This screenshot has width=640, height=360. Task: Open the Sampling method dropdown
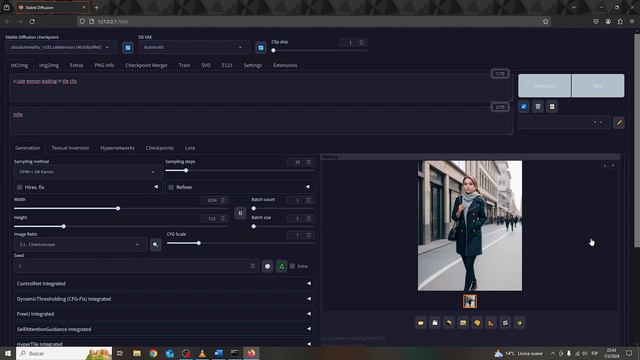87,172
